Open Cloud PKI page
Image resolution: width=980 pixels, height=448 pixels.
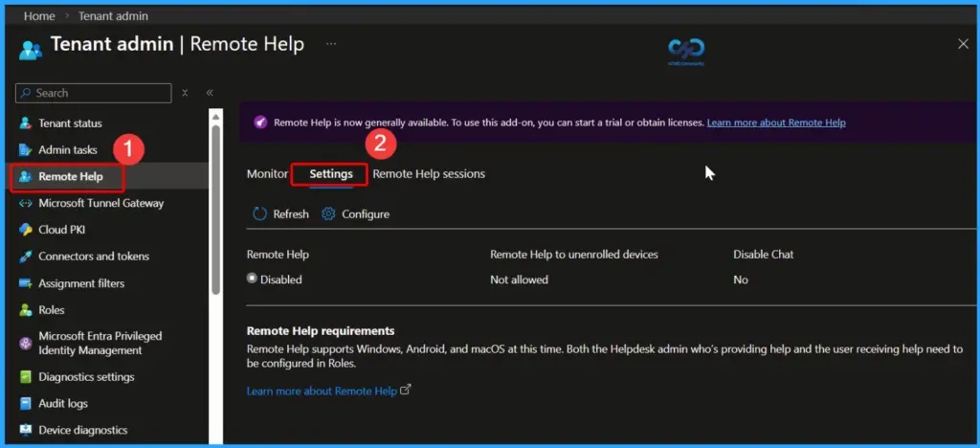62,230
